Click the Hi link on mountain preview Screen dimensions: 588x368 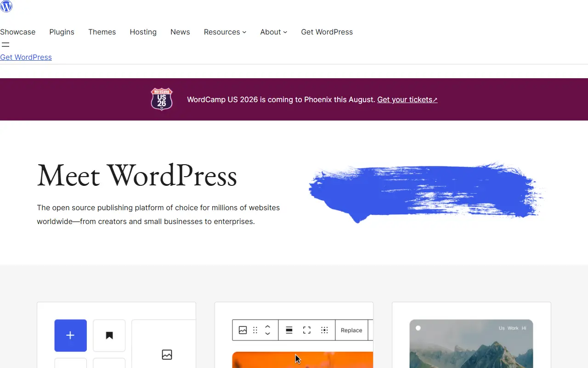point(524,328)
